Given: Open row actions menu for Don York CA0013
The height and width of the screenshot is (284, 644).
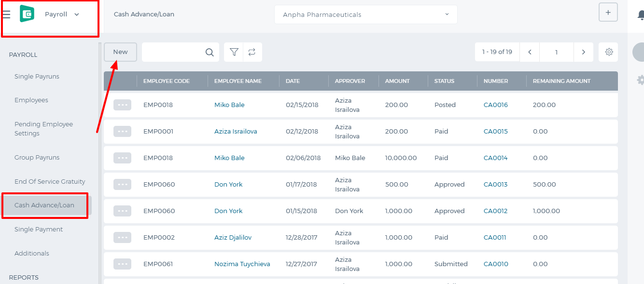Looking at the screenshot, I should [122, 184].
